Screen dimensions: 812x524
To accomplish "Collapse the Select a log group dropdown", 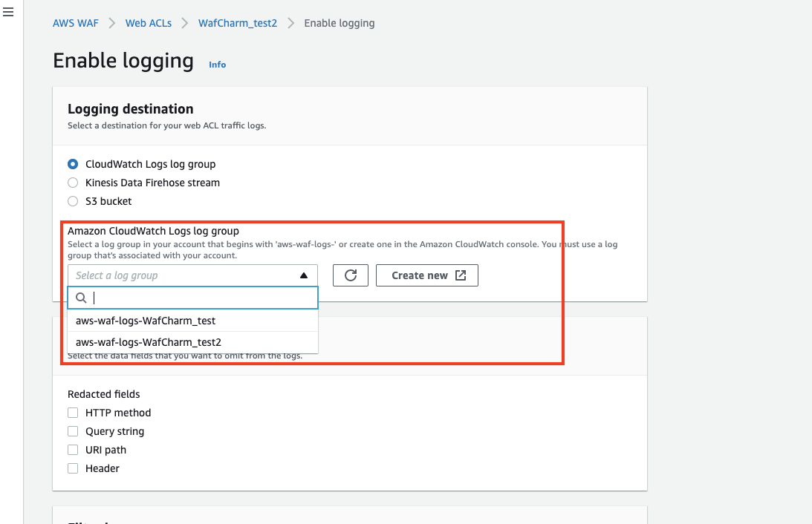I will pyautogui.click(x=192, y=275).
